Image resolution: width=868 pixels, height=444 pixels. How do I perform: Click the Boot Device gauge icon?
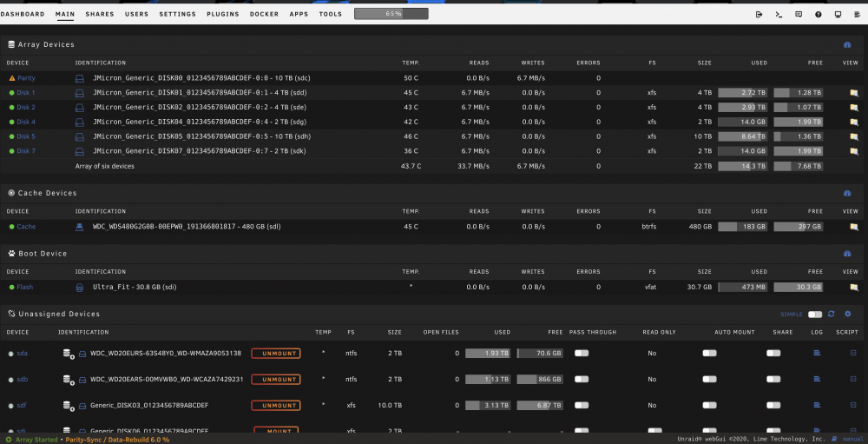[846, 254]
